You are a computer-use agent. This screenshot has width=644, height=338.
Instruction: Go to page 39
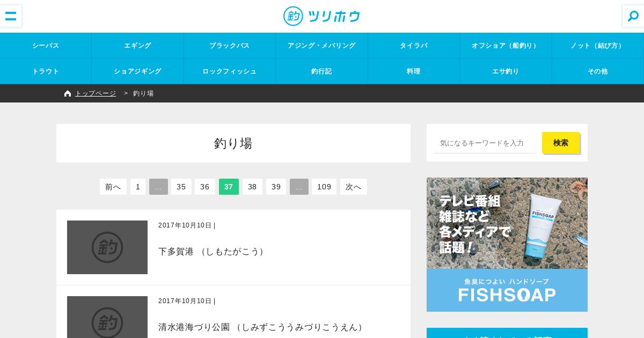point(276,187)
